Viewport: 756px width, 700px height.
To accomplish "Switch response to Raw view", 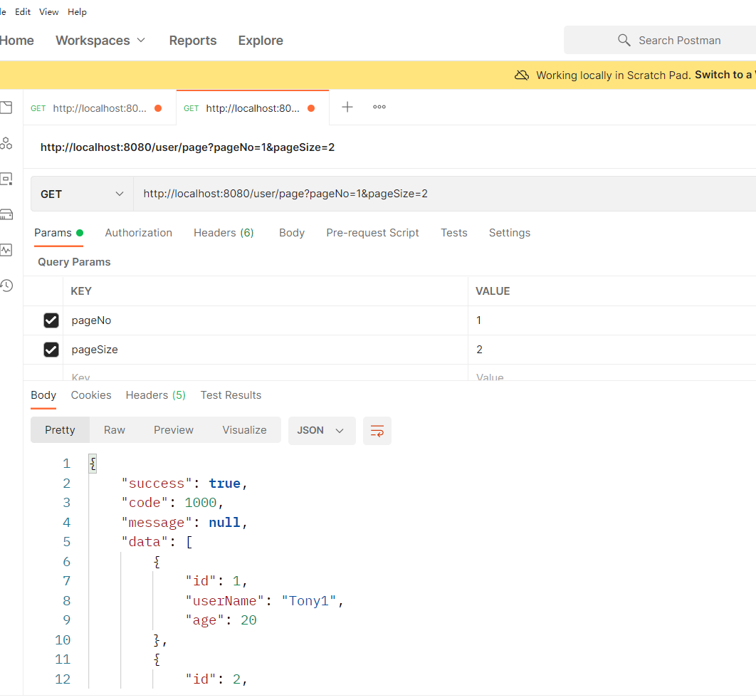I will 115,430.
